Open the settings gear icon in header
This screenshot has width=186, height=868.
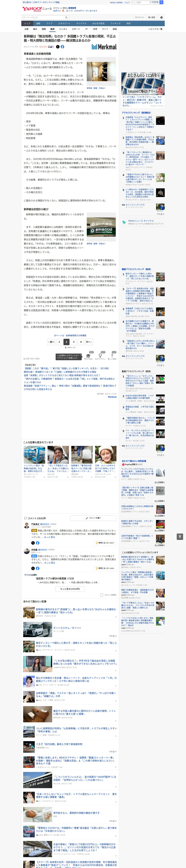coord(161,18)
